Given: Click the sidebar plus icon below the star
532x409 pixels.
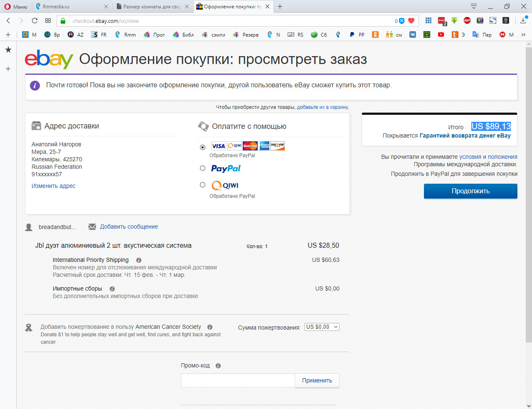Looking at the screenshot, I should tap(8, 69).
